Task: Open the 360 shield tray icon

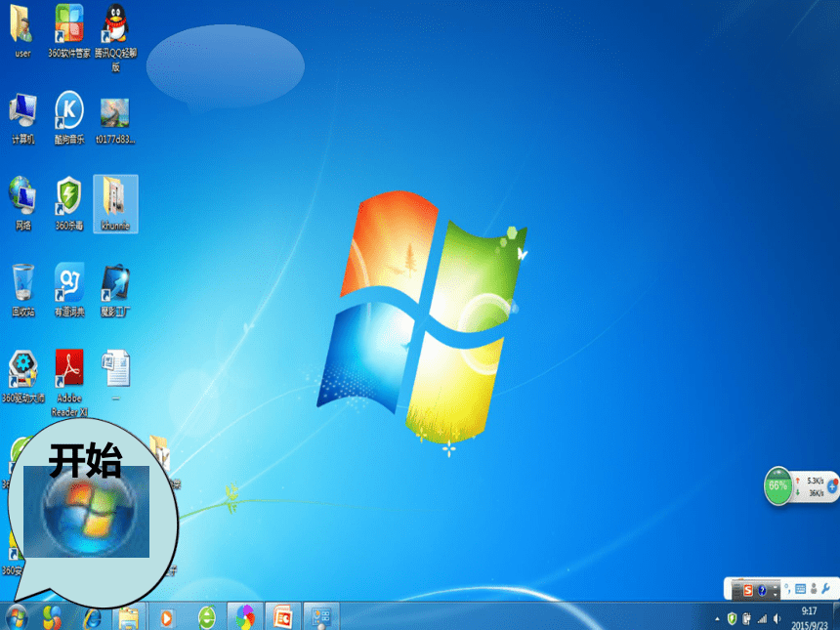Action: [732, 618]
